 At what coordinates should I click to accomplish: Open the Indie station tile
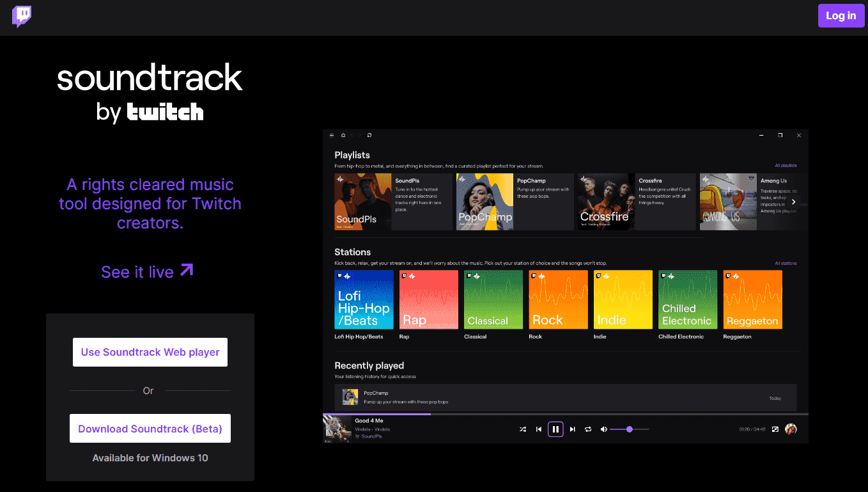pos(623,299)
